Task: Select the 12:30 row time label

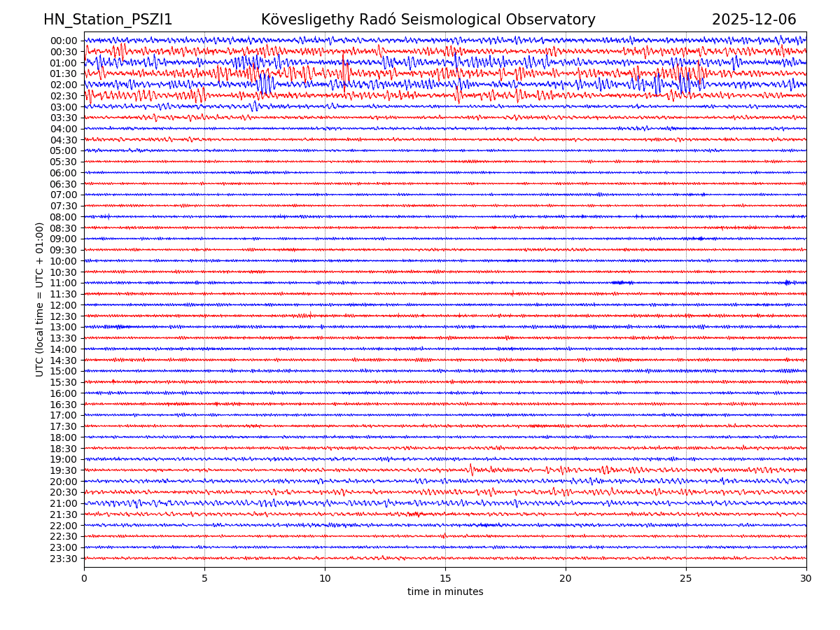Action: coord(64,316)
